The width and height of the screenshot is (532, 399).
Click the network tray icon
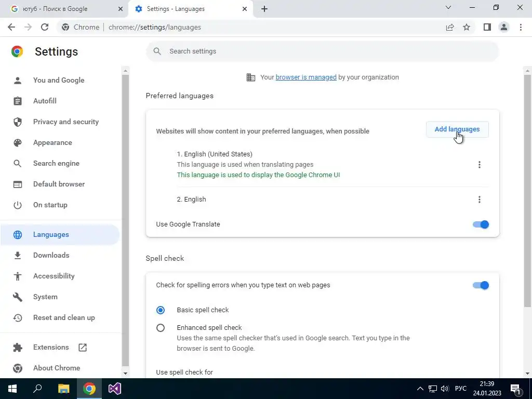433,389
